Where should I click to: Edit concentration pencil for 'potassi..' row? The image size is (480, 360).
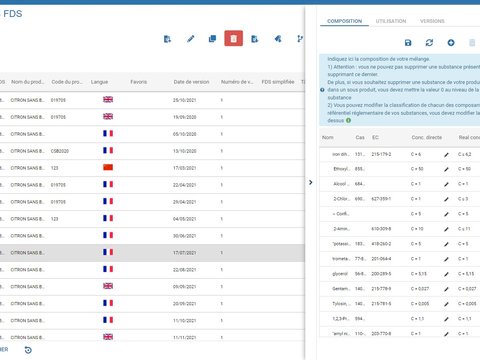[x=446, y=244]
